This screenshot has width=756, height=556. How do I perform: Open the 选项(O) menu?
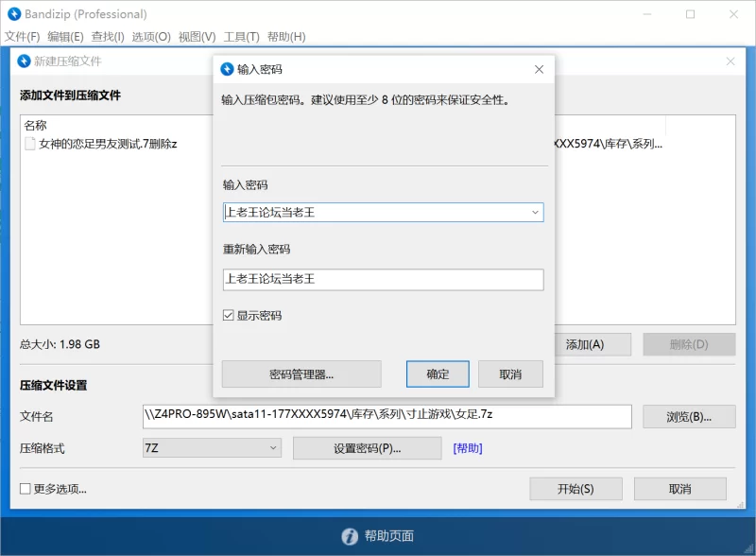tap(153, 36)
